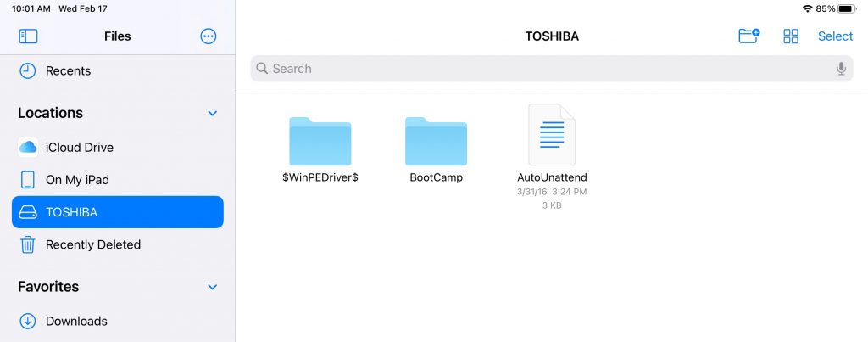Open the more options ellipsis menu
868x342 pixels.
(x=209, y=36)
